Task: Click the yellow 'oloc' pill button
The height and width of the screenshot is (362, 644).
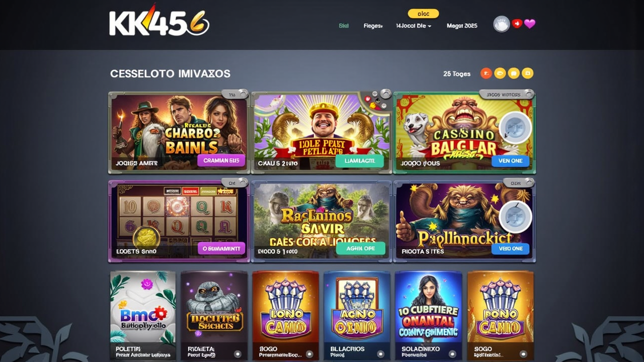Action: [x=423, y=14]
